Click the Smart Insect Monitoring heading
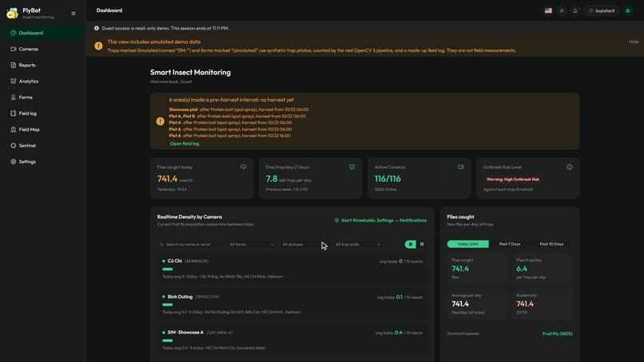Screen dimensions: 644x362 (190, 72)
